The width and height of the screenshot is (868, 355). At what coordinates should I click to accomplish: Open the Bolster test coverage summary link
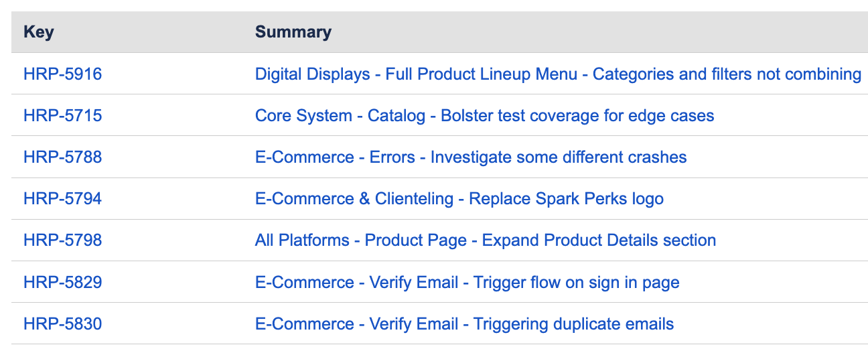pyautogui.click(x=484, y=115)
